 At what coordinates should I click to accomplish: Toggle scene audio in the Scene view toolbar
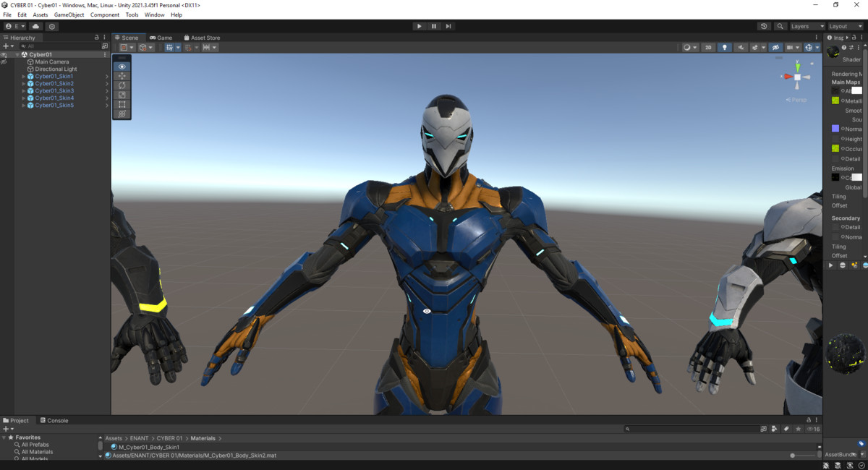(741, 47)
